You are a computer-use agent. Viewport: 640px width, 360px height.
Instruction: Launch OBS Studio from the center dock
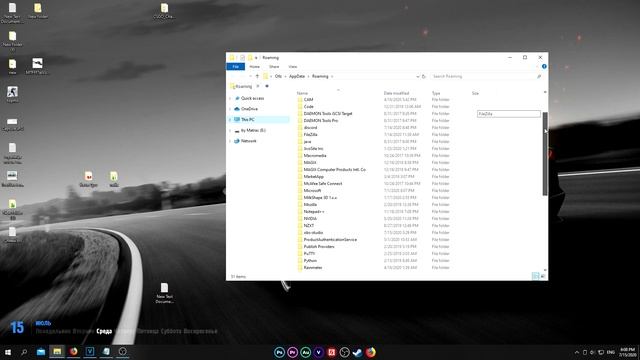tap(344, 352)
